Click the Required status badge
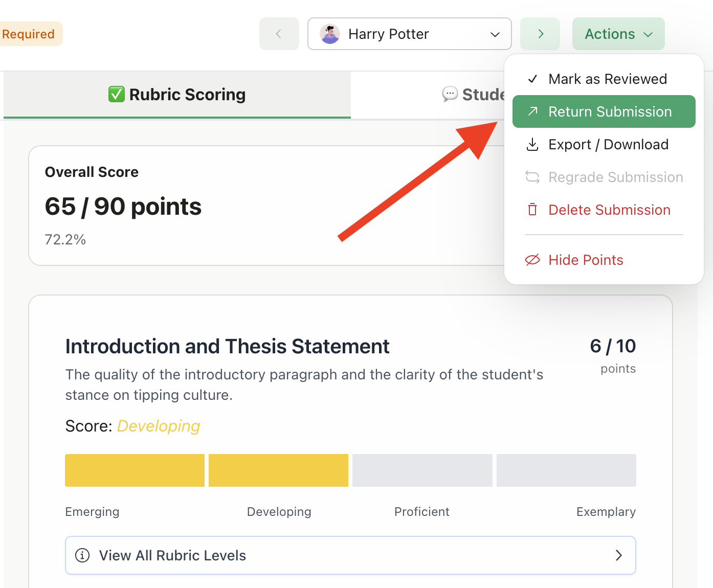This screenshot has height=588, width=713. (x=29, y=34)
